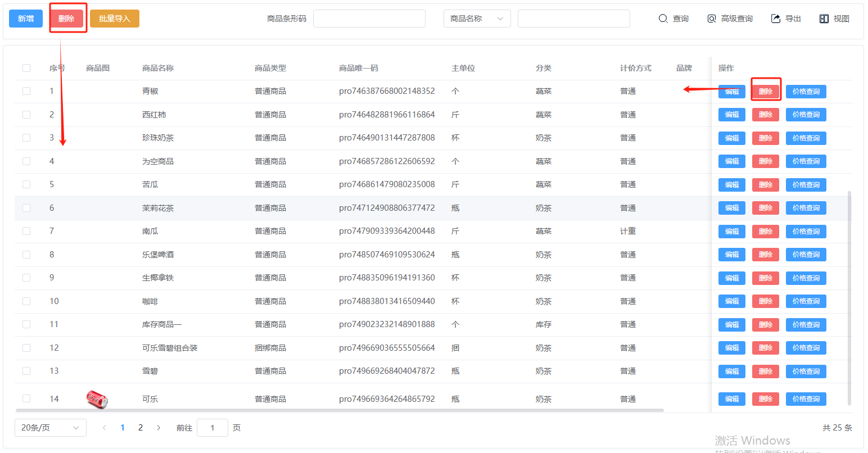Switch to page 2 in pagination
Image resolution: width=868 pixels, height=453 pixels.
pyautogui.click(x=141, y=428)
